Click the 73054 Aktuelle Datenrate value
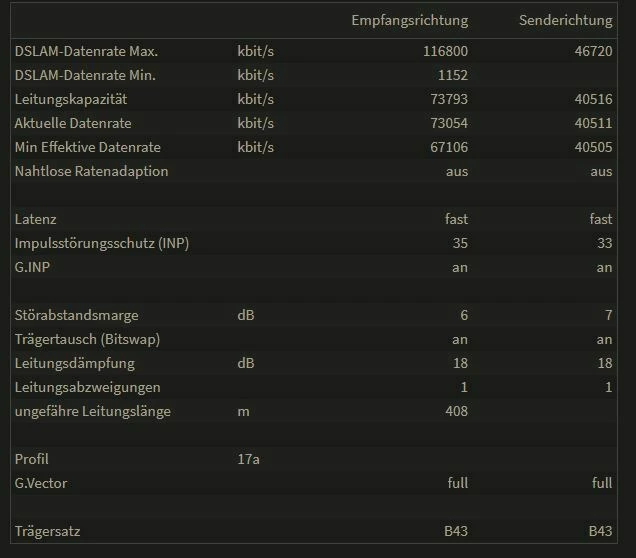Viewport: 636px width, 558px height. coord(447,123)
